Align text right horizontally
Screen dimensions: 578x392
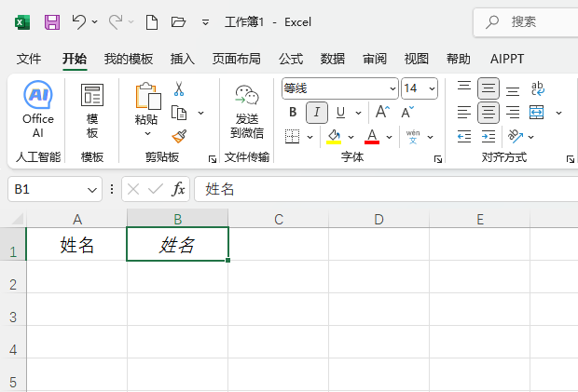point(513,113)
